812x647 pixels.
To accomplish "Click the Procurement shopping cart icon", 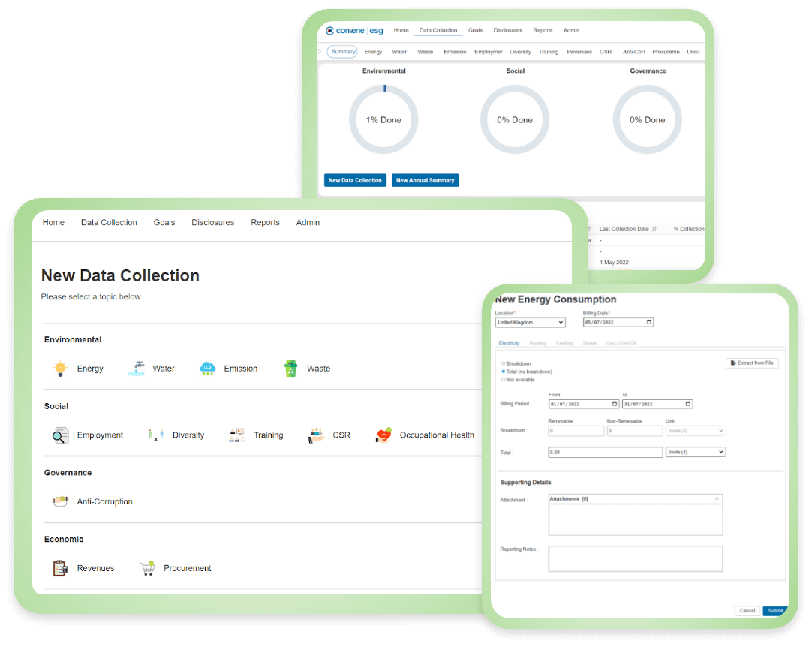I will coord(147,568).
